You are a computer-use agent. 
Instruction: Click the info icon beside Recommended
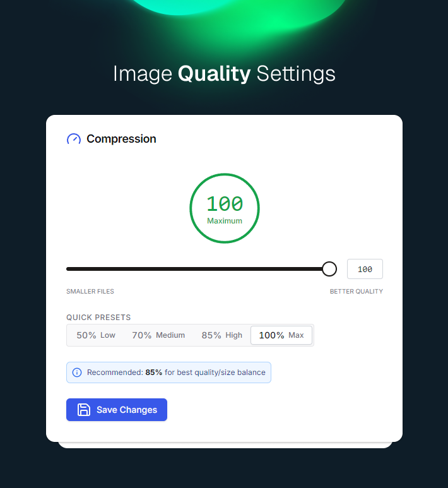pos(77,372)
